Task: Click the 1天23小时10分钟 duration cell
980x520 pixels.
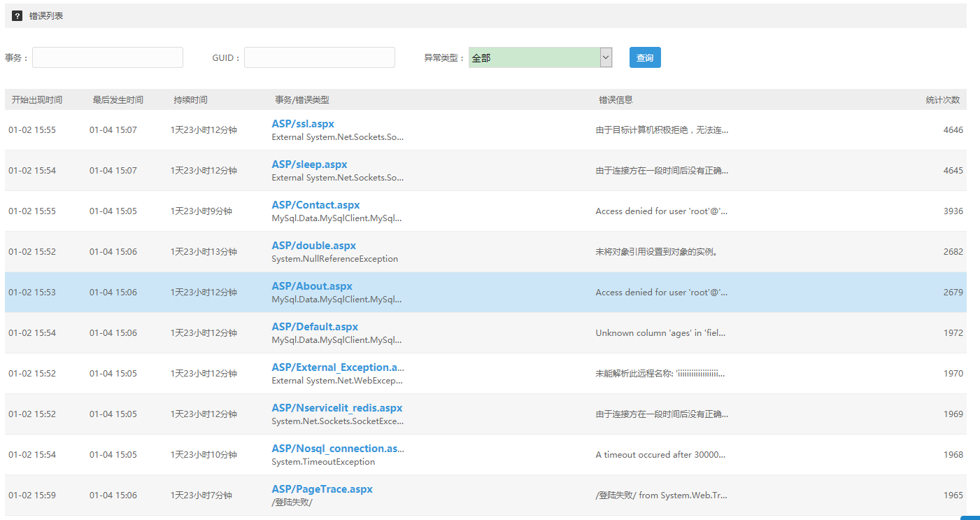Action: pos(204,455)
